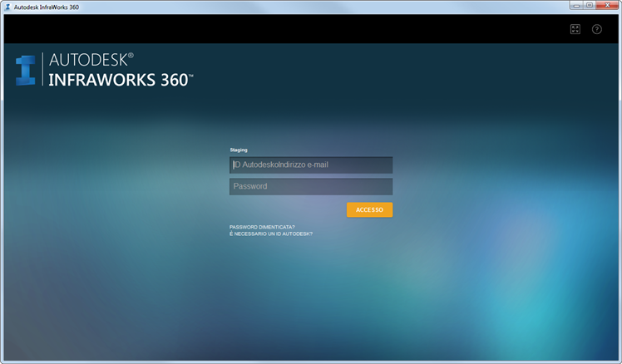The width and height of the screenshot is (622, 364).
Task: Focus the Password field
Action: point(311,186)
